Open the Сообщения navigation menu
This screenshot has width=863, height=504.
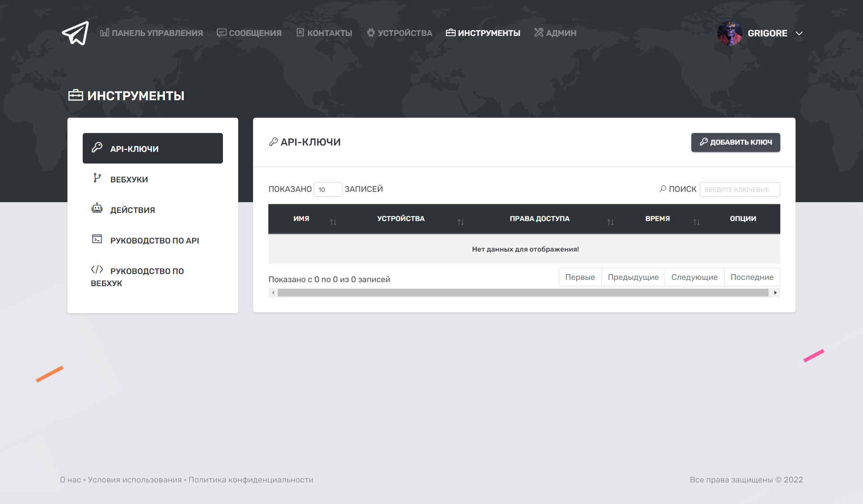click(x=249, y=33)
